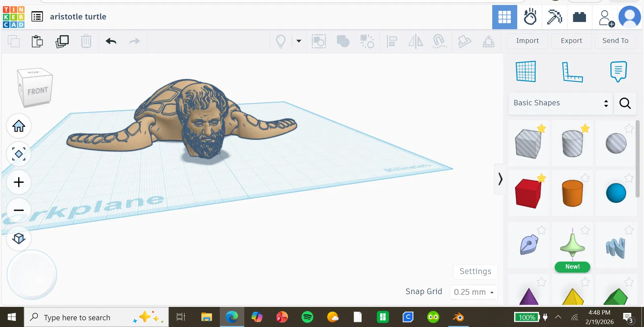Click the FRONT face of the view cube
Screen dimensions: 644x327
37,91
